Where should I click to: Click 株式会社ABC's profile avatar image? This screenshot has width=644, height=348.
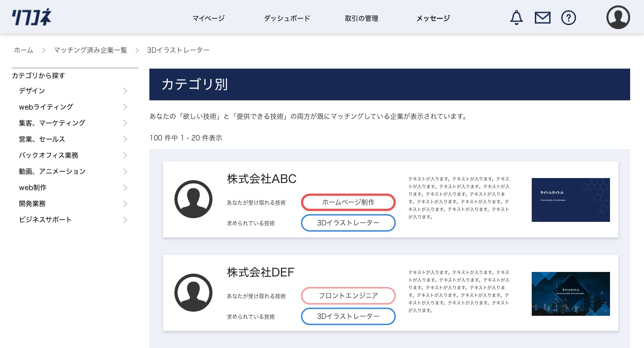pos(193,199)
